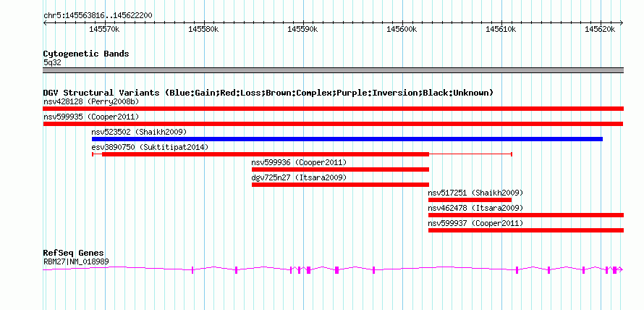The image size is (644, 310).
Task: Open the RBM27|NM_018989 gene label
Action: tap(76, 261)
